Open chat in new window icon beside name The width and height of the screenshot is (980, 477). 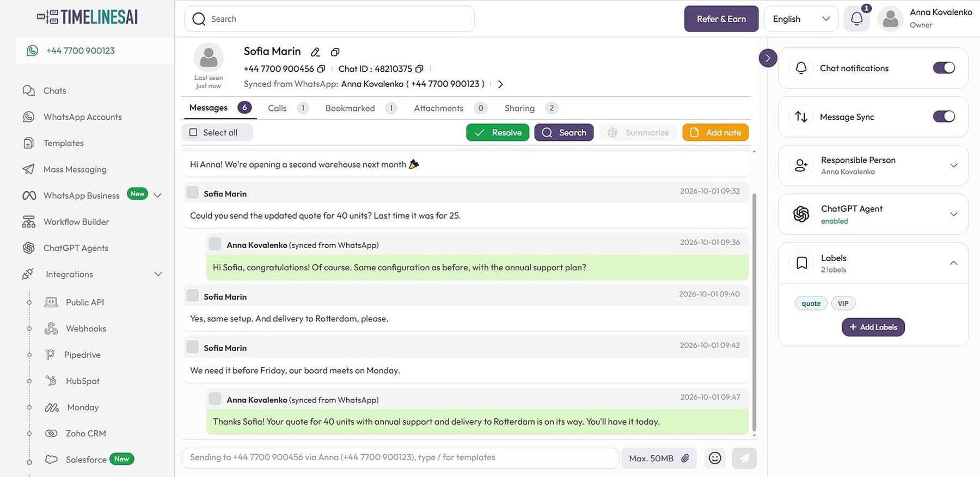(335, 52)
